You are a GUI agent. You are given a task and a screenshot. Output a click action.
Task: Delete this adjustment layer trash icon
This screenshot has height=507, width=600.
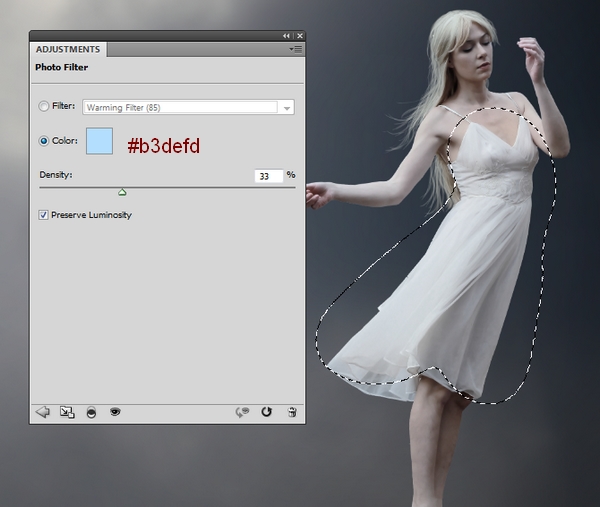pos(292,411)
